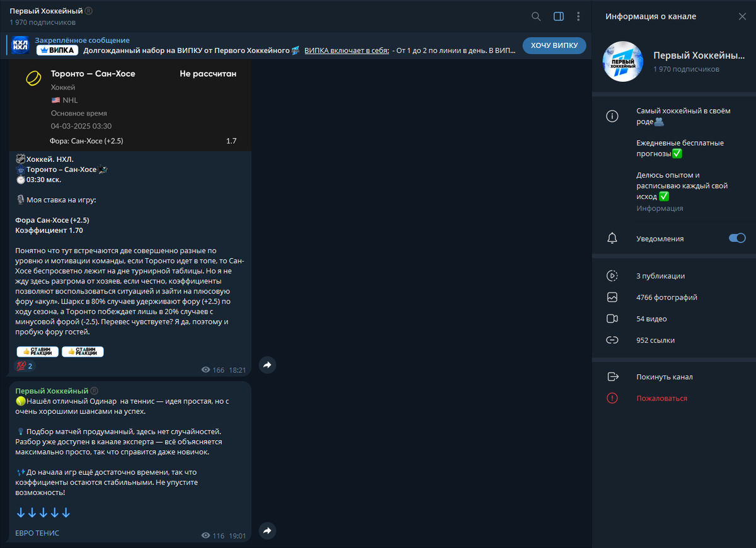Click the 1.7 odds value on the bet card
756x548 pixels.
click(x=231, y=140)
